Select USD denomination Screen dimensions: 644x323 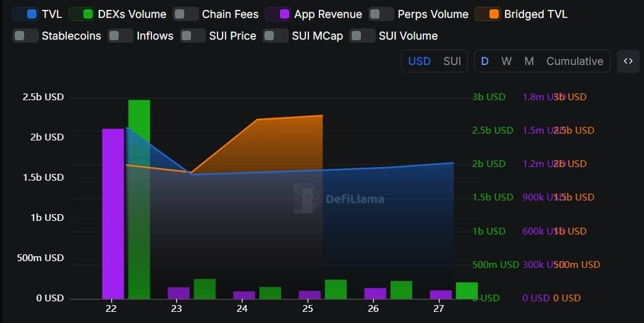pos(419,61)
